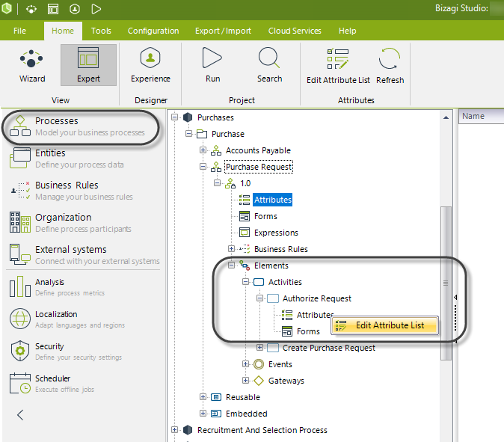504x442 pixels.
Task: Collapse the Purchase folder node
Action: point(188,133)
